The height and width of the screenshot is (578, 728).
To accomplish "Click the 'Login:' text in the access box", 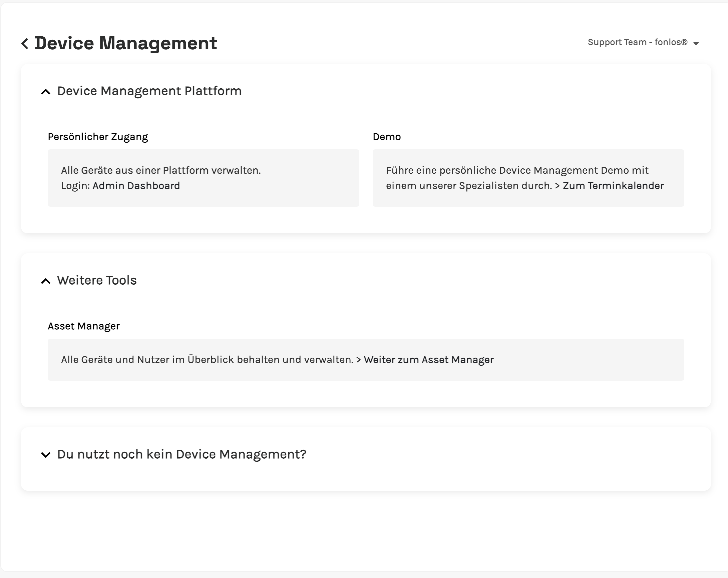I will click(x=75, y=186).
